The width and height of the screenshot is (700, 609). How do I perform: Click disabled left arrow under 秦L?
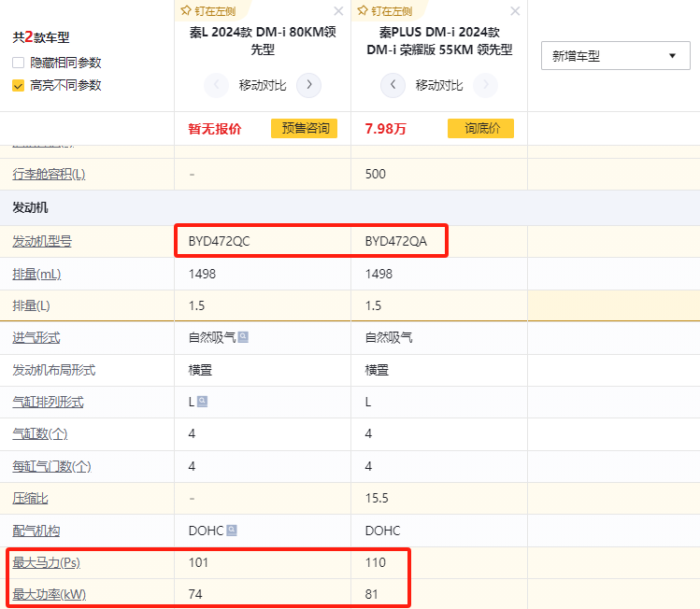[216, 85]
